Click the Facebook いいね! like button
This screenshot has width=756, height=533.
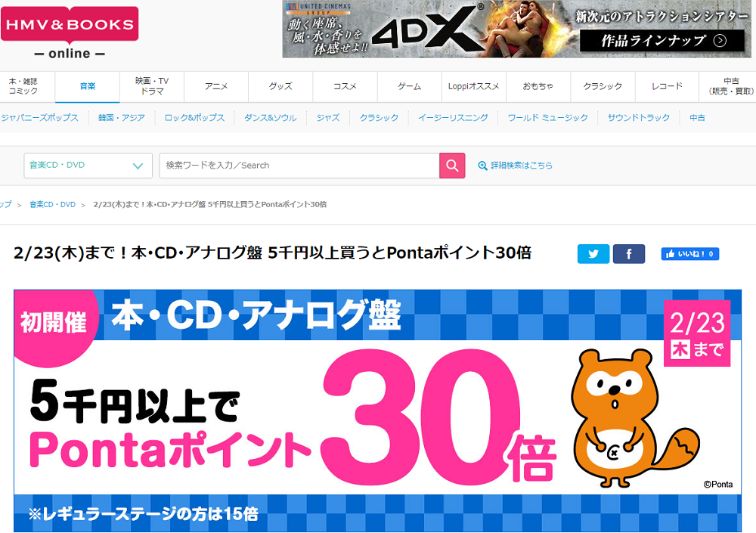[690, 254]
